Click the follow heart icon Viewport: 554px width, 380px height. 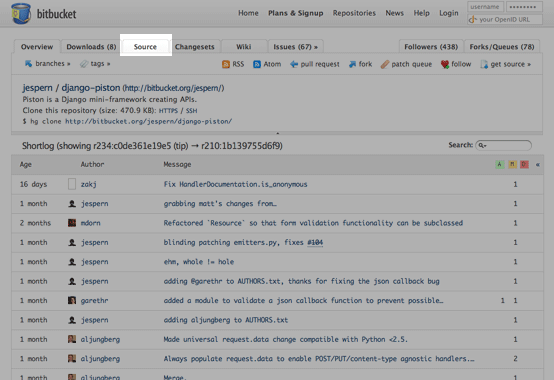tap(445, 64)
